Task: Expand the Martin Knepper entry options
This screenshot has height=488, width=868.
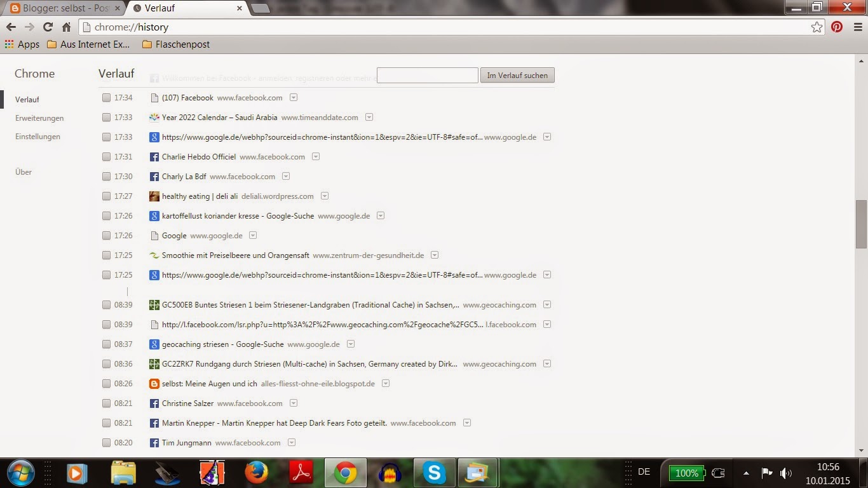Action: 467,423
